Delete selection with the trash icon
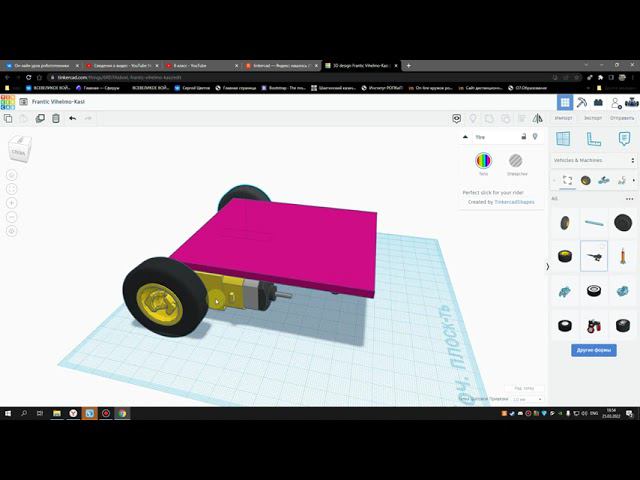640x480 pixels. 56,118
